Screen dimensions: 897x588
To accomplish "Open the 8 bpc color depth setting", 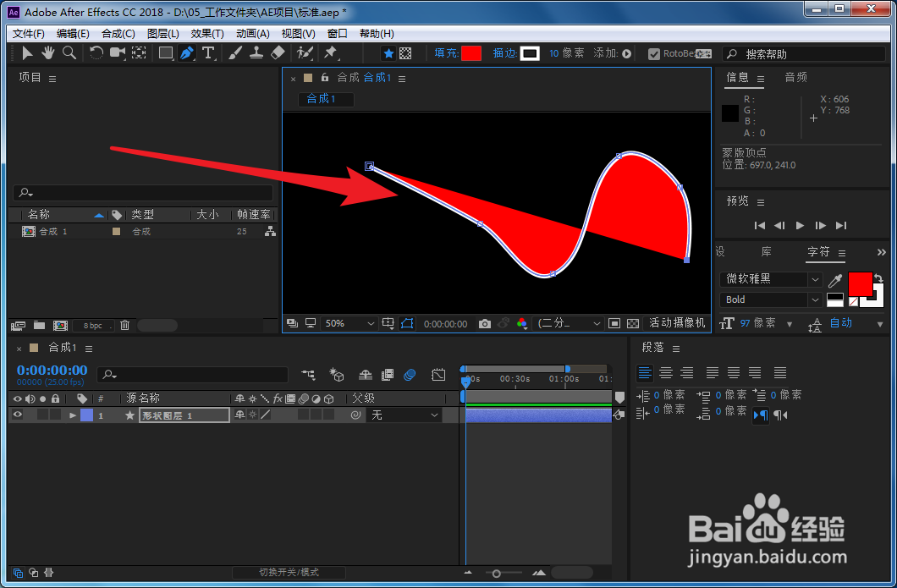I will pyautogui.click(x=93, y=326).
